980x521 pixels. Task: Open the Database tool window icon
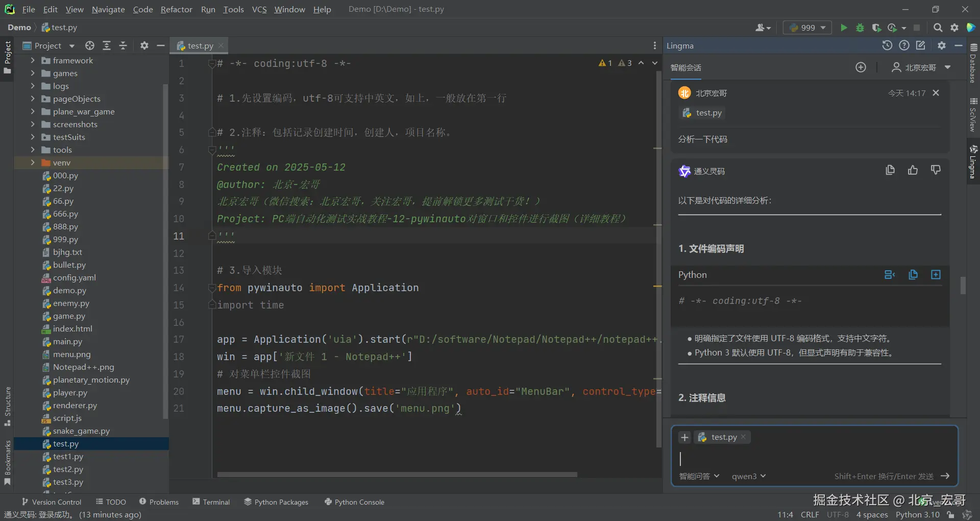pyautogui.click(x=973, y=62)
